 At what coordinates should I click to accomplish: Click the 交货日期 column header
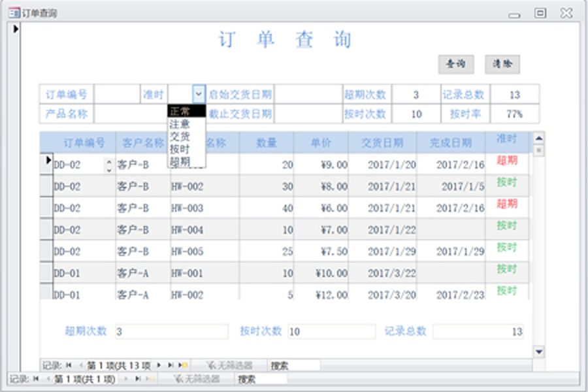coord(382,142)
